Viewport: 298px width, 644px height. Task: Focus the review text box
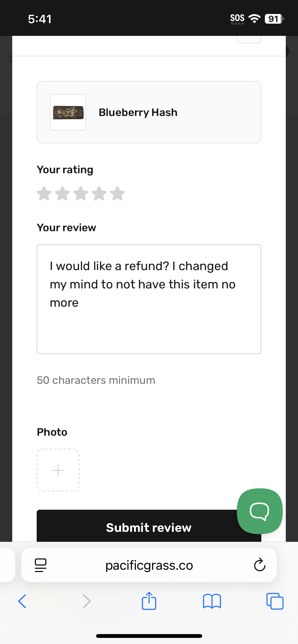[149, 299]
